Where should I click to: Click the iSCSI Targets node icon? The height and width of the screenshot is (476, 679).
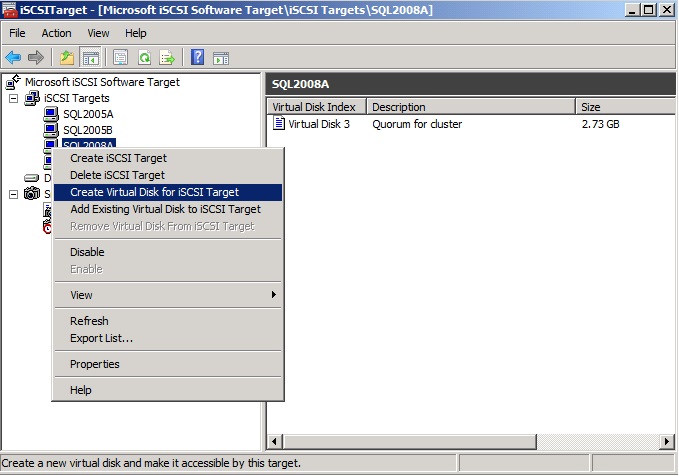point(32,98)
